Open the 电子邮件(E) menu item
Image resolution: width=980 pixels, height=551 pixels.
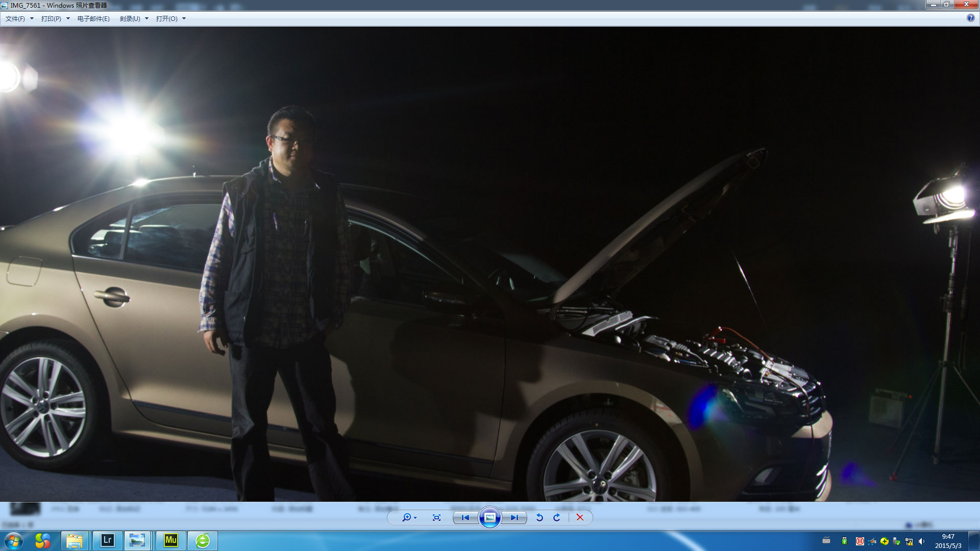click(93, 18)
